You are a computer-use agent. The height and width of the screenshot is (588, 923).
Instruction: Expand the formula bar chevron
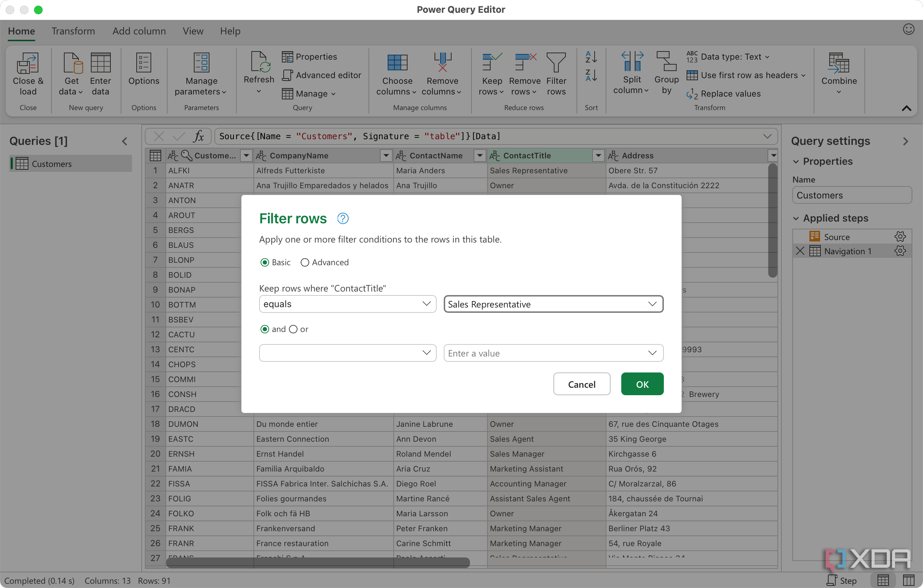pos(767,136)
